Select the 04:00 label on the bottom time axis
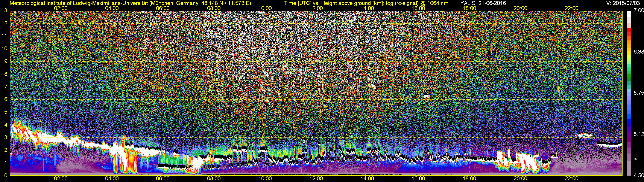The width and height of the screenshot is (644, 182). 112,179
